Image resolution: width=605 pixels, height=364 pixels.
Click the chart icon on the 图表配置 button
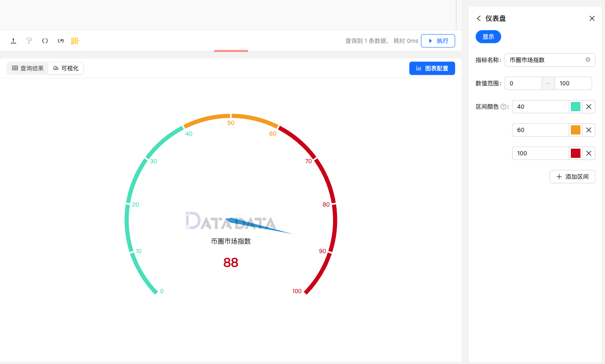(420, 68)
